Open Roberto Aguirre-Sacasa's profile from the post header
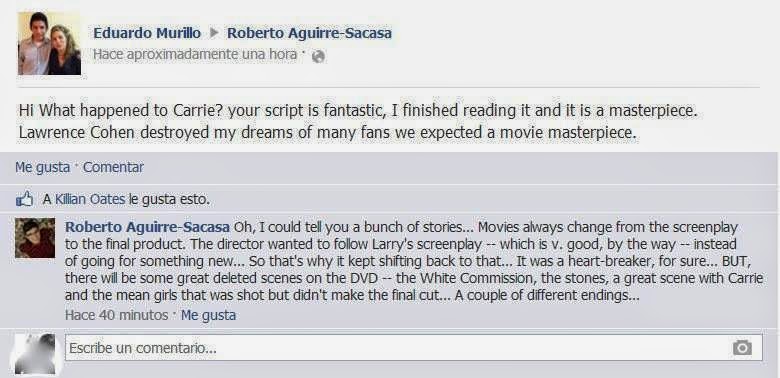The image size is (780, 378). point(309,33)
